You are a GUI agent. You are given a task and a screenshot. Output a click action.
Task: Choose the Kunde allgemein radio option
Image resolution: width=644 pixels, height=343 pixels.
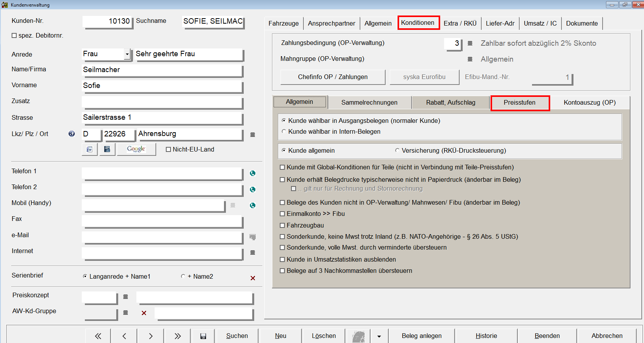click(x=284, y=150)
